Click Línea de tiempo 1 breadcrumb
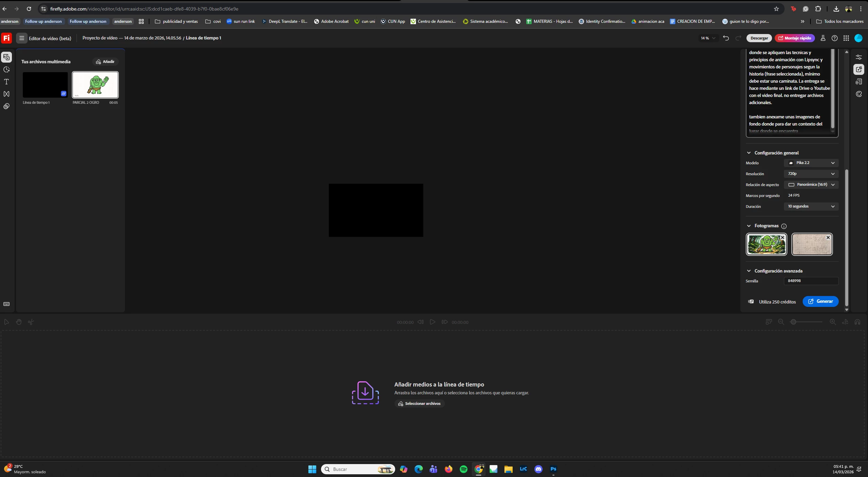This screenshot has height=477, width=868. (203, 38)
